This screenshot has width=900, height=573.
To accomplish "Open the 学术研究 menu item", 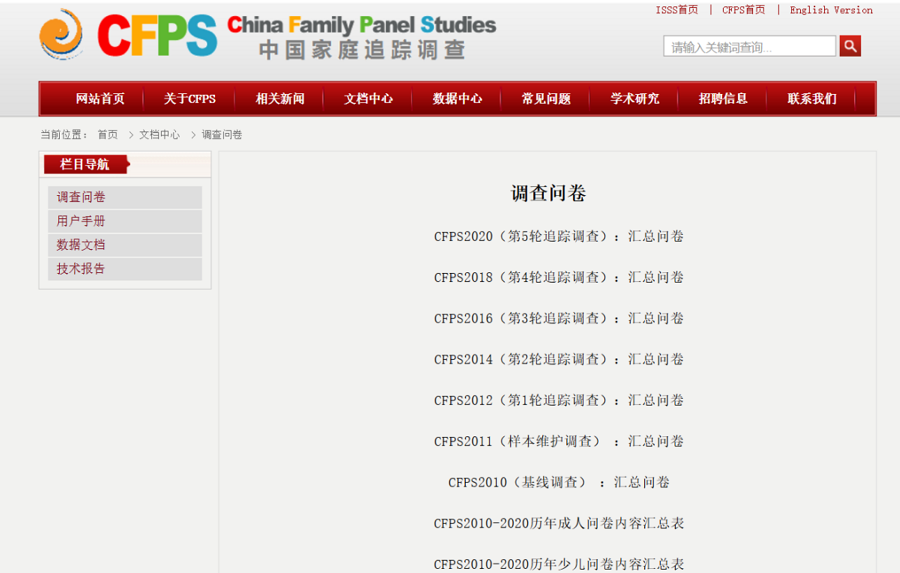I will (635, 99).
